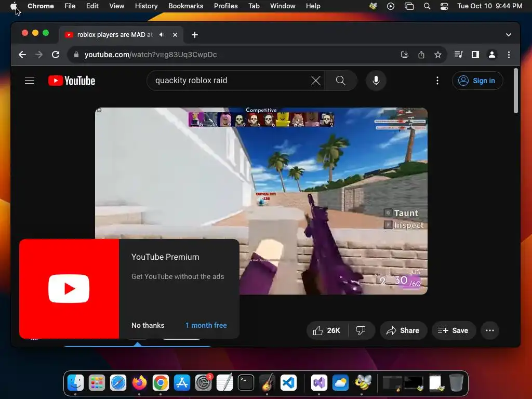Open the Chrome app menu

click(x=41, y=6)
